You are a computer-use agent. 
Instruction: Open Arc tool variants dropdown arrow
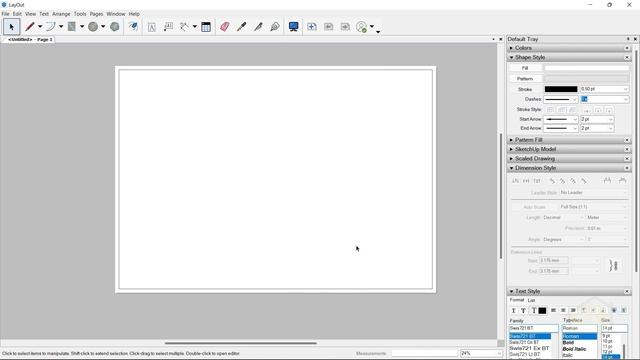61,27
